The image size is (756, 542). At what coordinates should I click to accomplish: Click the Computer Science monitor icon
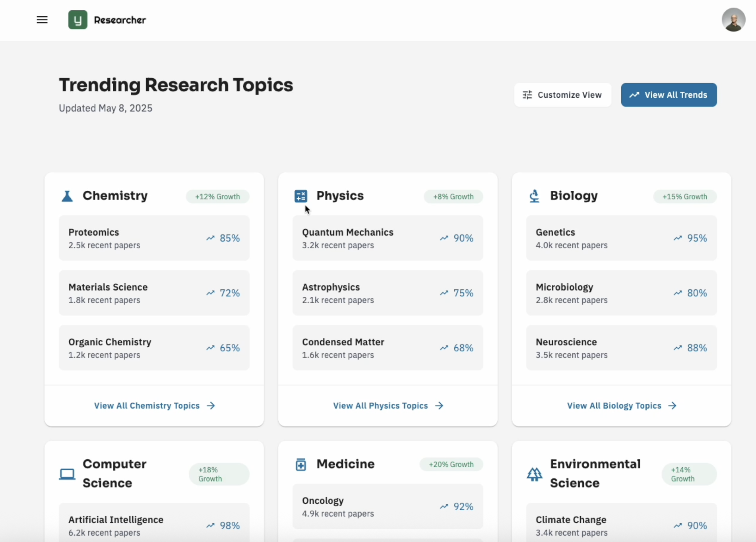coord(67,473)
